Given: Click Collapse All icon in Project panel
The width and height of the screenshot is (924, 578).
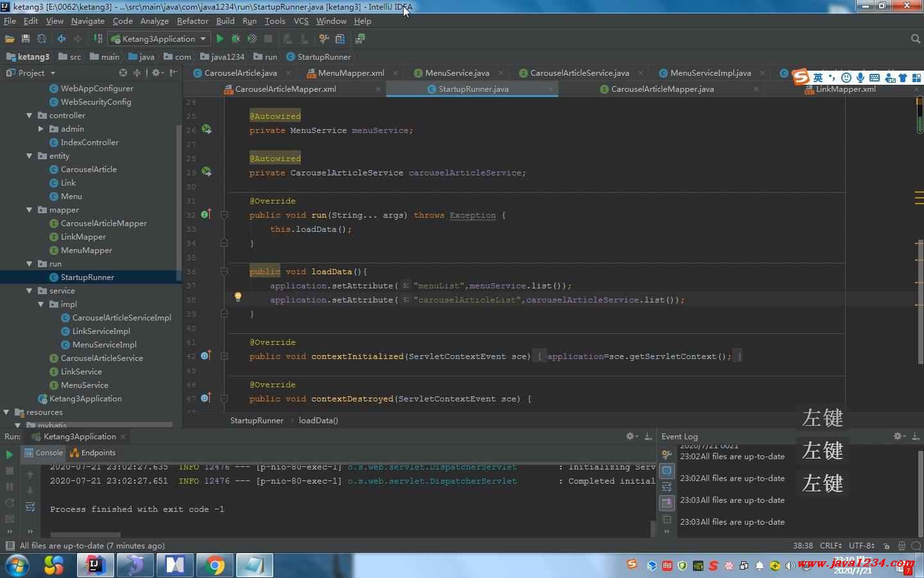Looking at the screenshot, I should tap(136, 73).
